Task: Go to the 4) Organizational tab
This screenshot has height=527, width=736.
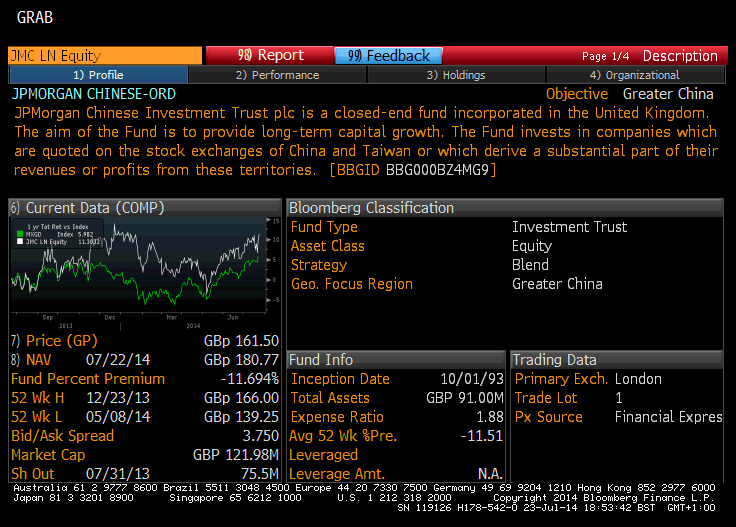Action: pyautogui.click(x=635, y=75)
